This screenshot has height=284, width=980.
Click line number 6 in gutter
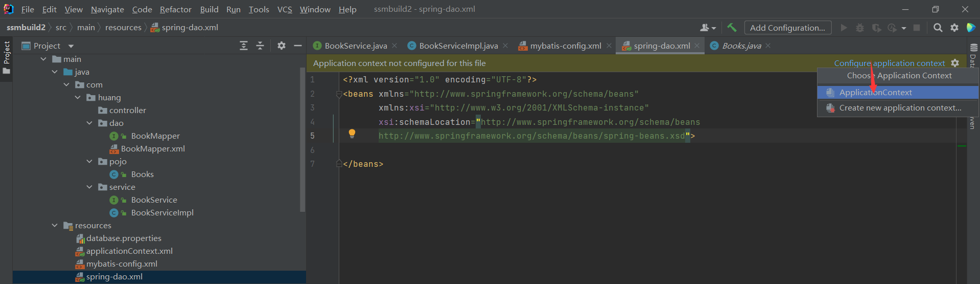tap(312, 150)
